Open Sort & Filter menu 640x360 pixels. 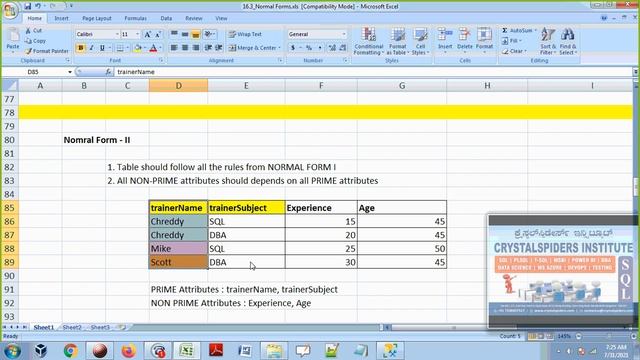[x=548, y=41]
